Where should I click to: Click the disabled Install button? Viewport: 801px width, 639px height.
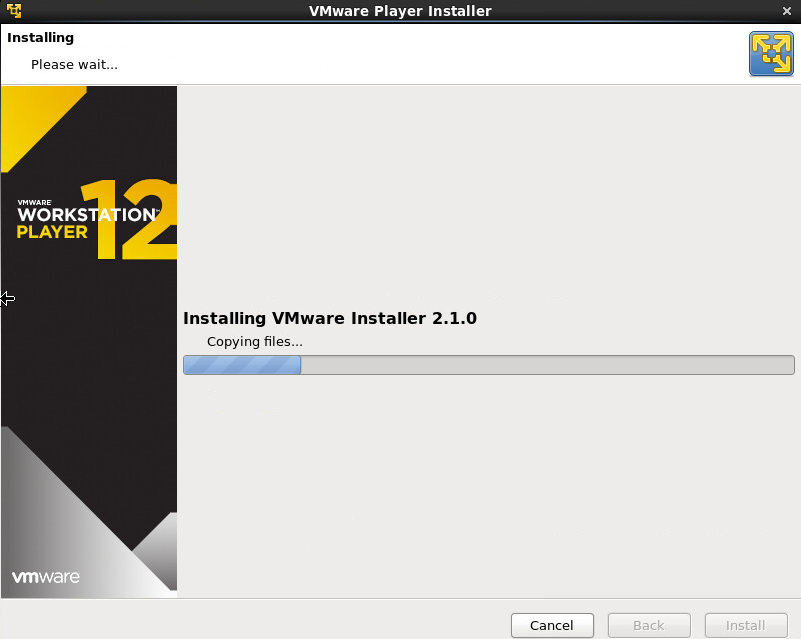pyautogui.click(x=746, y=625)
